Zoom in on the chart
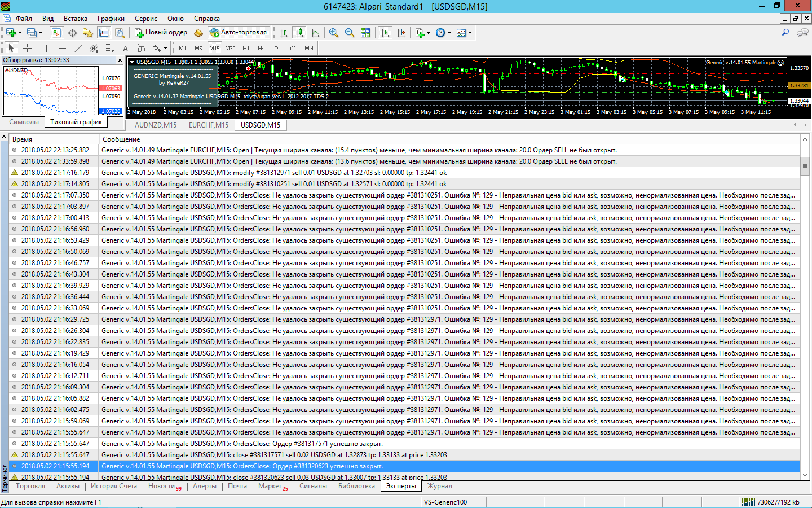 (334, 33)
